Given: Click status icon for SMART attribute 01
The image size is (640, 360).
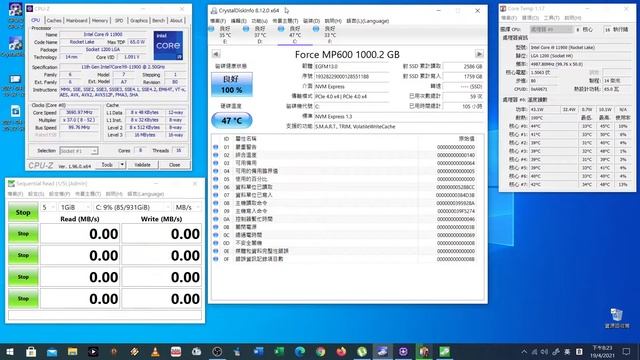Looking at the screenshot, I should pos(216,147).
